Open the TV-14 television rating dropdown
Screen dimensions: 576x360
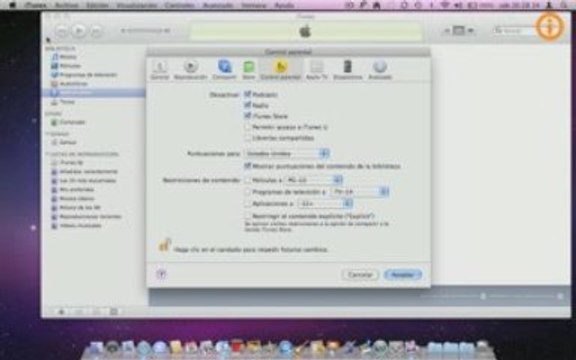360,192
